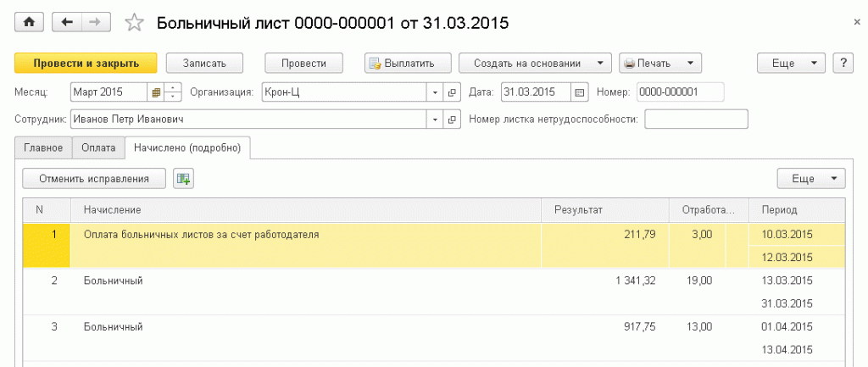The image size is (868, 367).
Task: Navigate back with the left arrow
Action: point(66,22)
